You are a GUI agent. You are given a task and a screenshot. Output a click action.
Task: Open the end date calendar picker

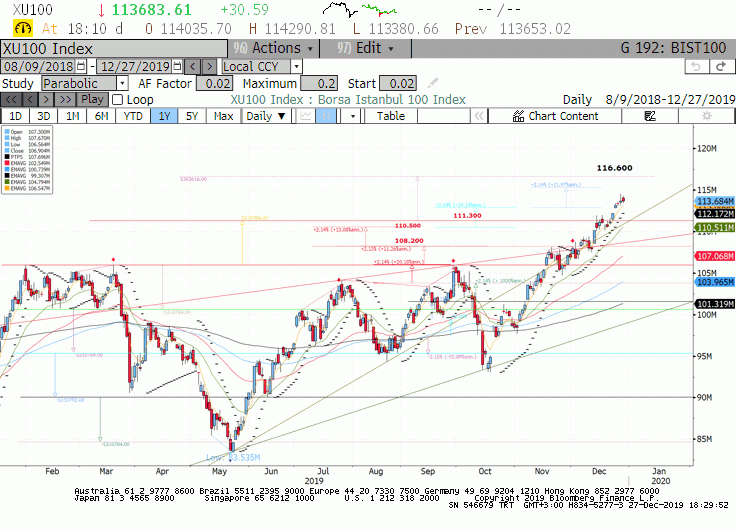point(177,66)
